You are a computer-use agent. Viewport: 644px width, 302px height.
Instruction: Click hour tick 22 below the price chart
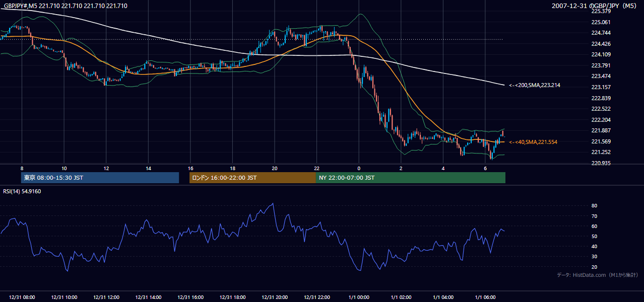[317, 168]
